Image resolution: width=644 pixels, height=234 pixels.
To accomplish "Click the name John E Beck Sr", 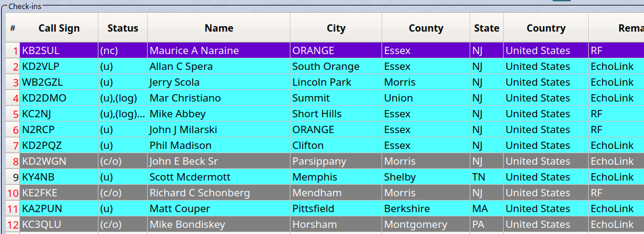I will click(183, 161).
